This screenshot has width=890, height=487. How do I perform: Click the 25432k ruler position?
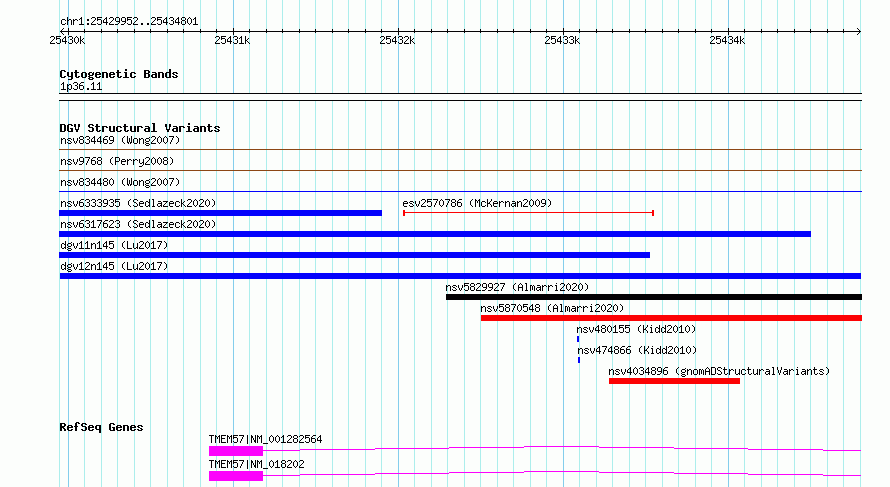click(397, 40)
